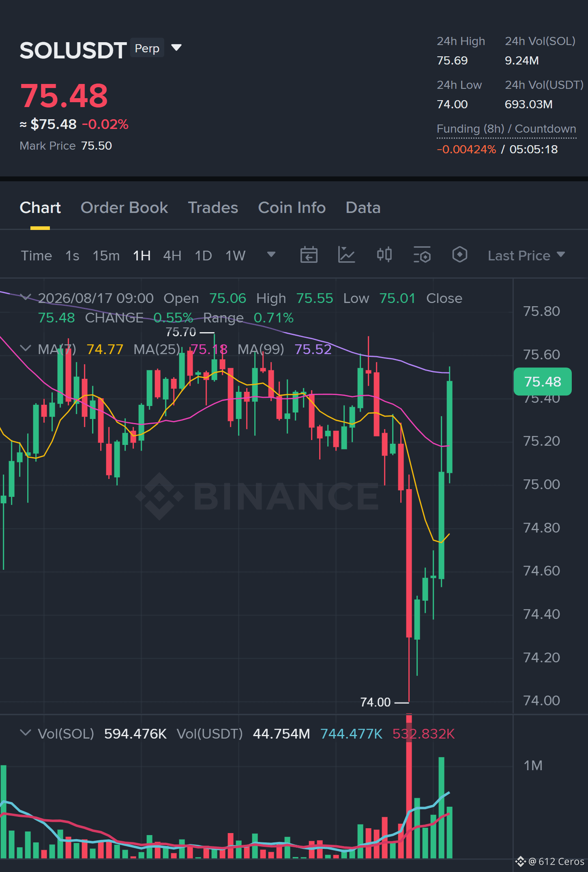Click the 75.70 high marker label
Viewport: 588px width, 872px height.
(x=181, y=332)
